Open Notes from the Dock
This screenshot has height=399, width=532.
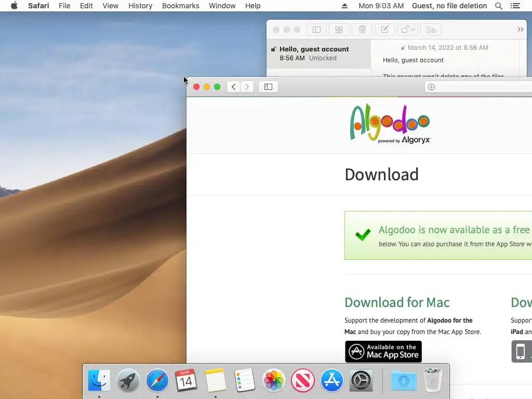[215, 380]
